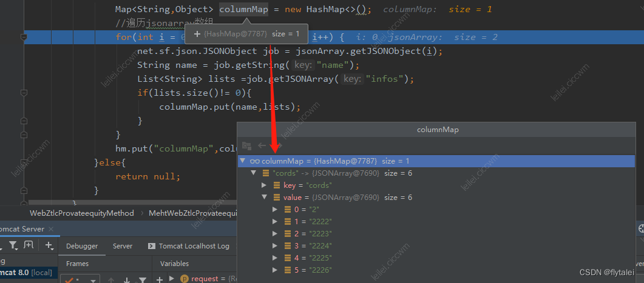Click open-in-new-tab icon in Services toolbar
This screenshot has width=644, height=283.
29,245
